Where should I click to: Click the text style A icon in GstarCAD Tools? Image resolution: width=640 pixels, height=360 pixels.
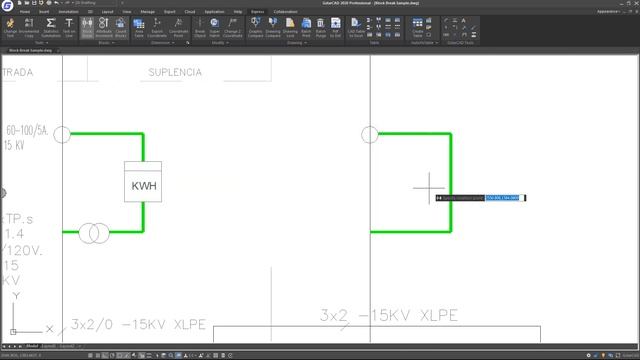click(464, 20)
